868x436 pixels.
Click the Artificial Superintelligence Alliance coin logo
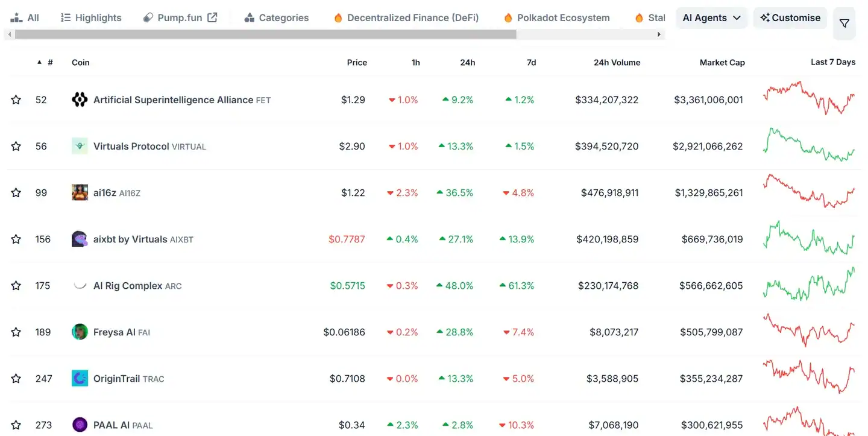[x=80, y=100]
